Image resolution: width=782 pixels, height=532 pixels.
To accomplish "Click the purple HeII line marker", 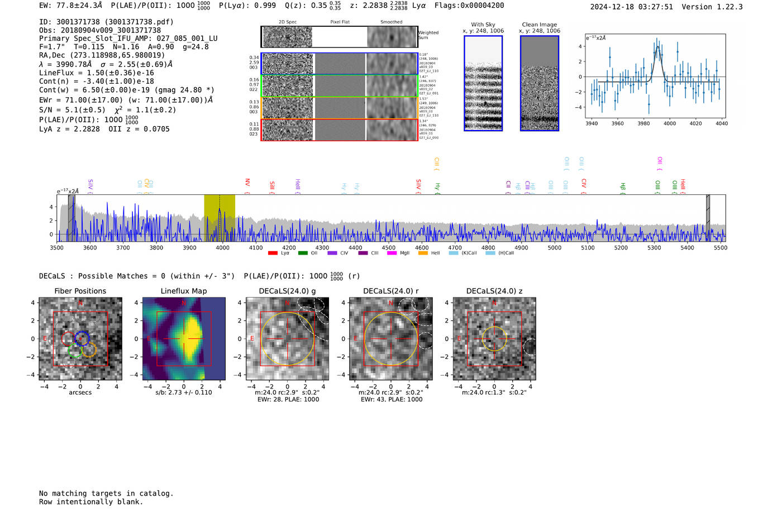I will (298, 186).
